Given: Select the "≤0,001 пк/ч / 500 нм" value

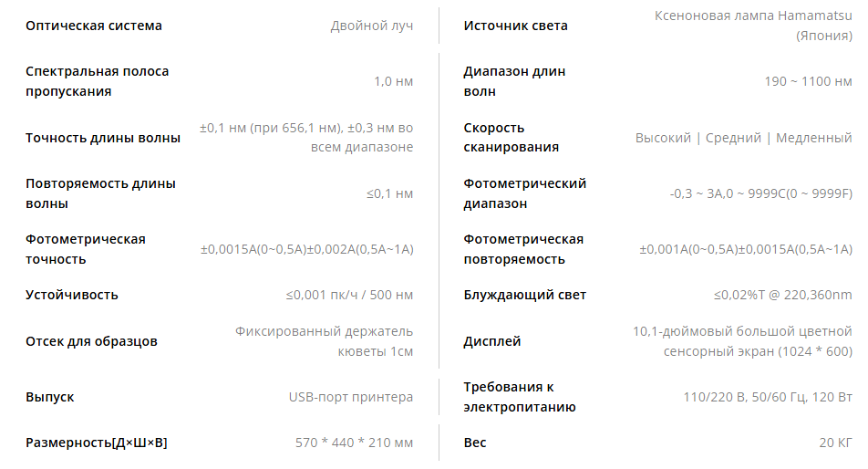Looking at the screenshot, I should [349, 295].
